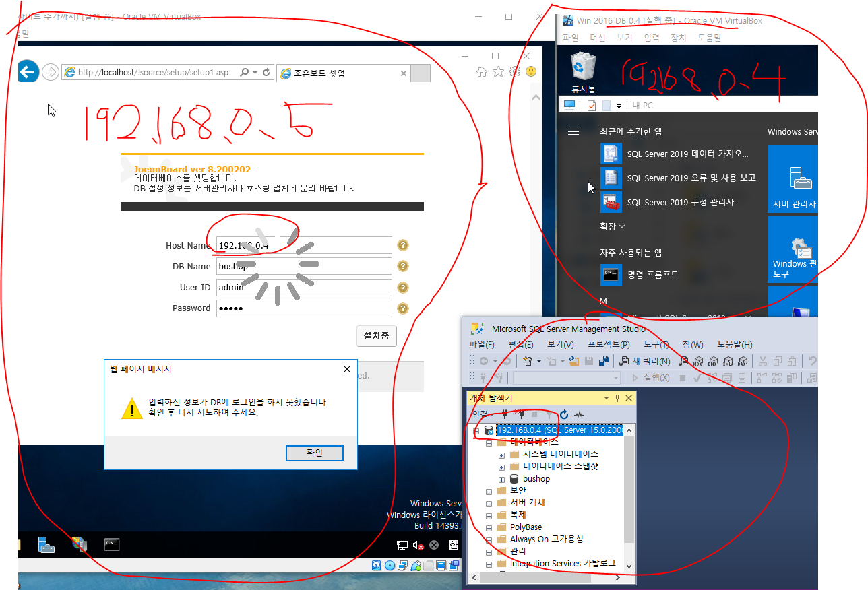Open Internet Explorer tools gear
The image size is (868, 590).
point(514,71)
